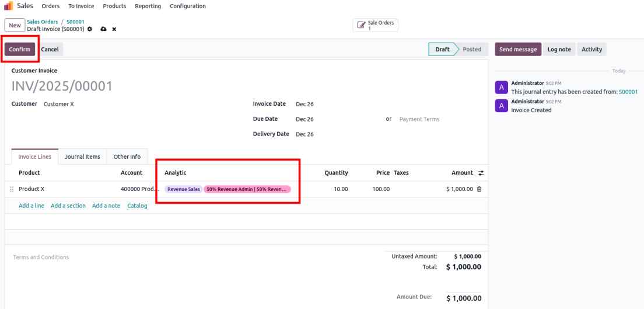This screenshot has height=309, width=644.
Task: Click the Add a line link
Action: 32,206
